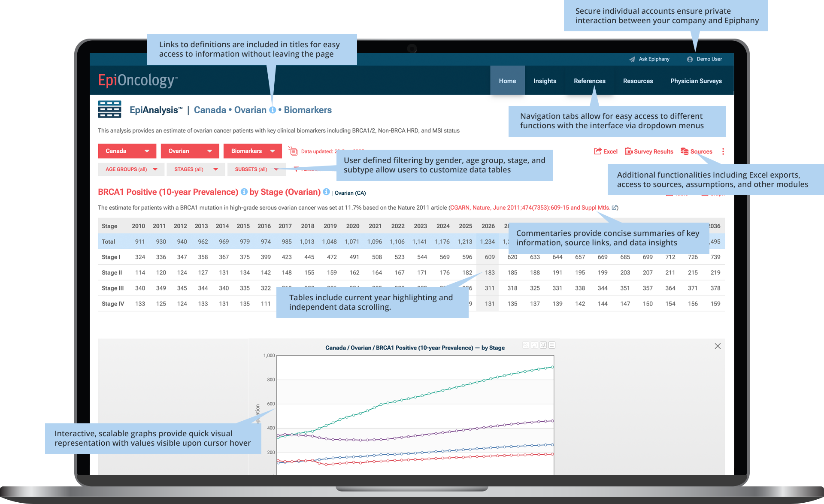Export data with Excel button

(606, 151)
